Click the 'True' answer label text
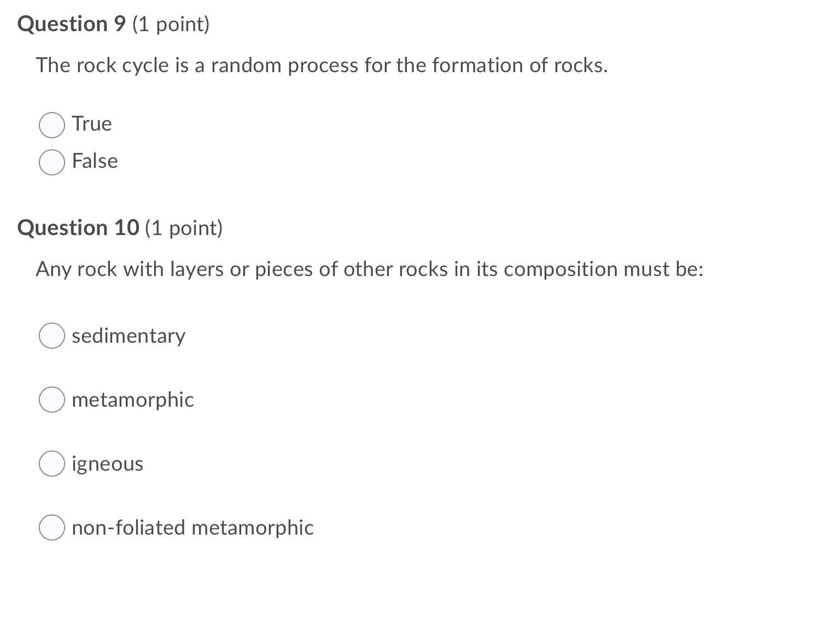 tap(92, 124)
